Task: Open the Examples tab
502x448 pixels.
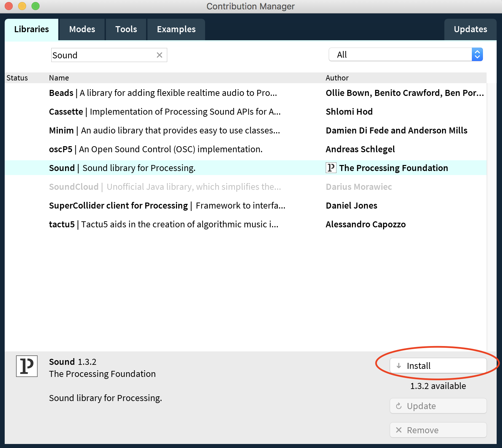Action: 176,30
